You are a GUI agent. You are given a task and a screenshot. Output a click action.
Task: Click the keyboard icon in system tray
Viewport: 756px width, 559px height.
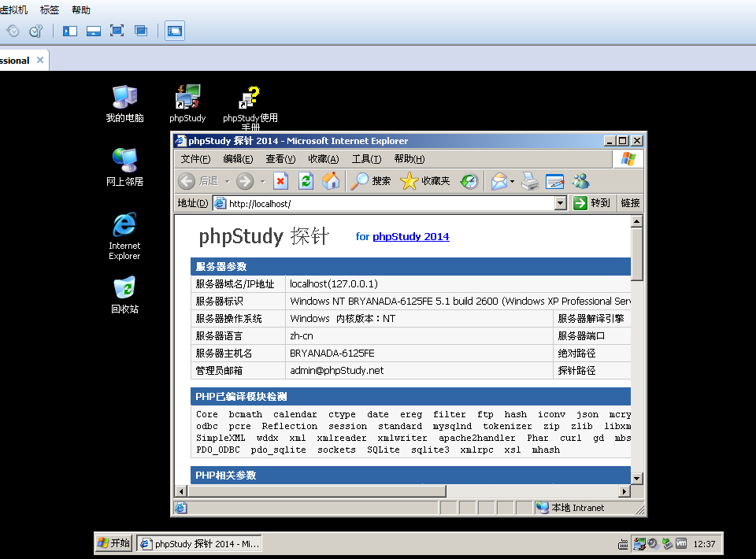(x=623, y=545)
